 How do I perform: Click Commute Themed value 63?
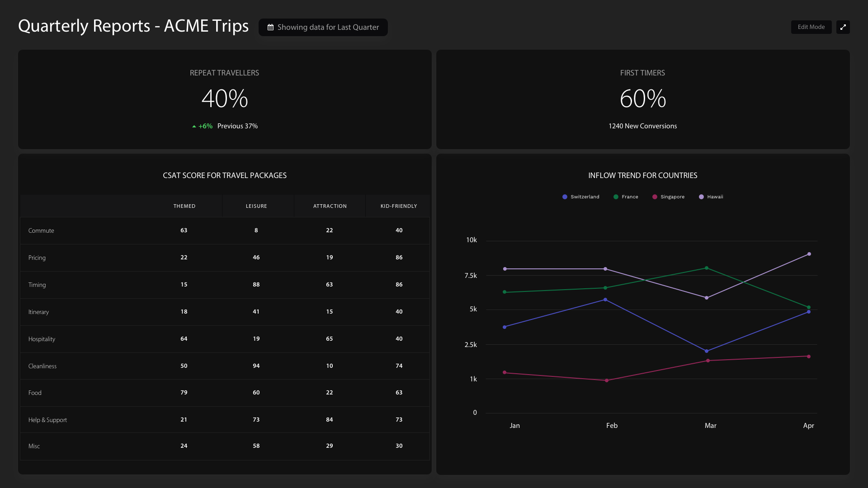point(184,230)
